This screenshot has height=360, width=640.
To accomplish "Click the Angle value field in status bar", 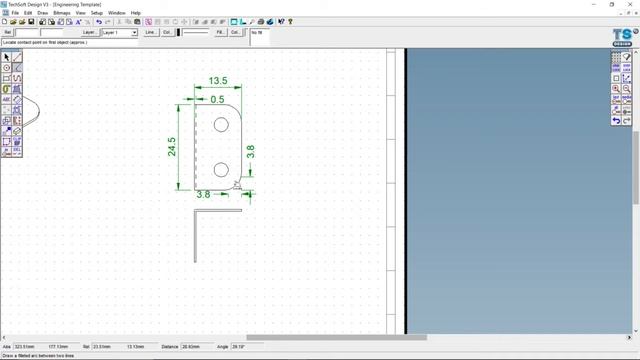I will pyautogui.click(x=247, y=347).
